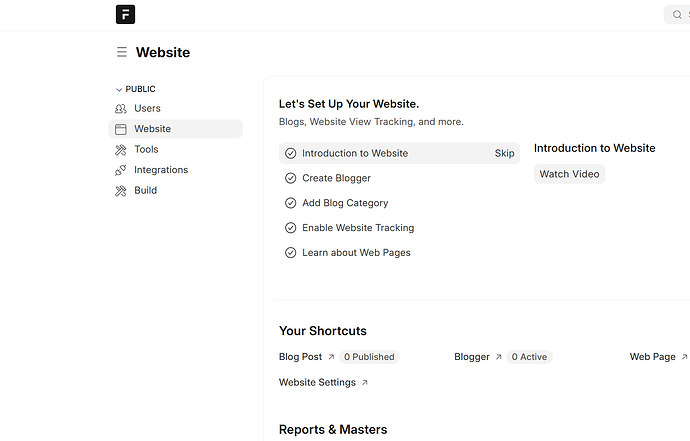The height and width of the screenshot is (441, 690).
Task: Click the Frappe logo home icon
Action: point(125,14)
